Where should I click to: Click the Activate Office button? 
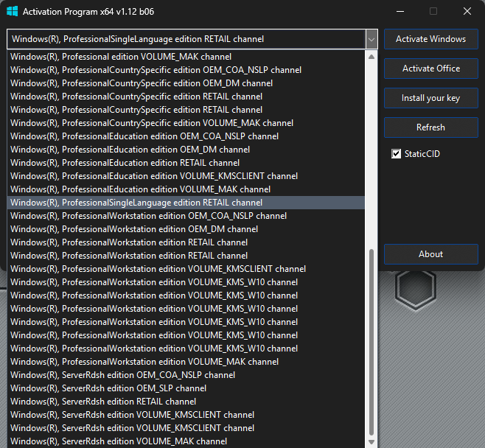pos(431,69)
